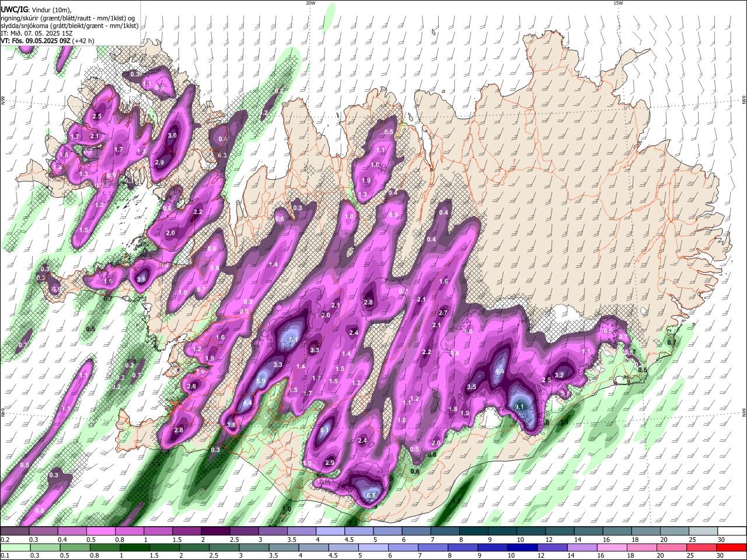Click the 0.2 label on the snow legend
The image size is (747, 560).
tap(5, 540)
